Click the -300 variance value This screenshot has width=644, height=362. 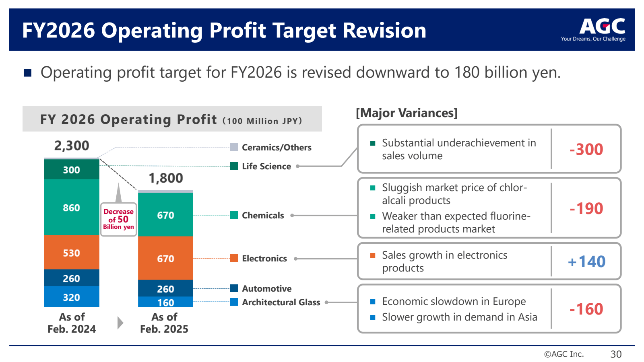click(586, 149)
